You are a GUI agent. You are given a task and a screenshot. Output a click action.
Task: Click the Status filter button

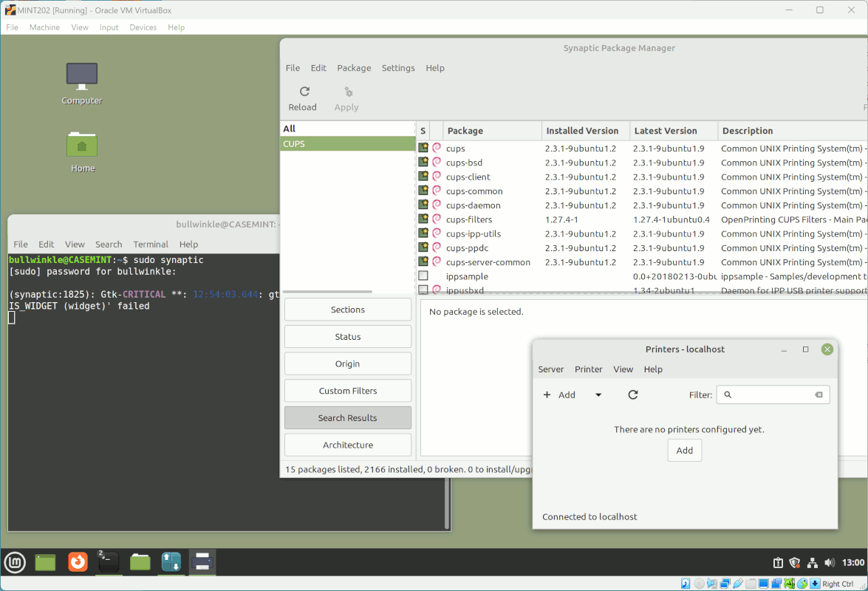(x=348, y=336)
